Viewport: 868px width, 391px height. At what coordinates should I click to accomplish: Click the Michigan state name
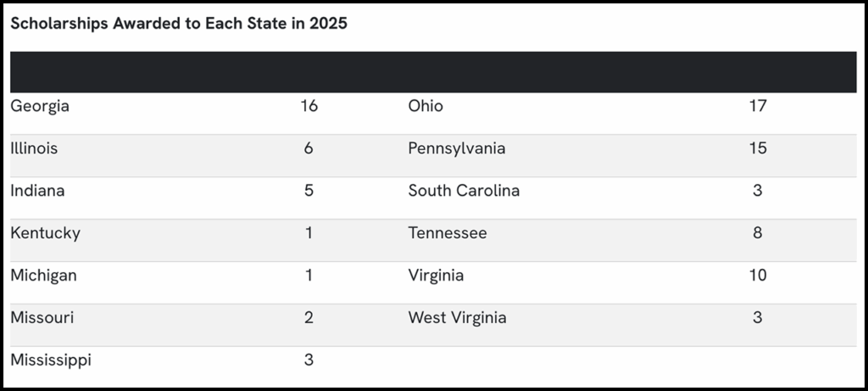tap(43, 276)
